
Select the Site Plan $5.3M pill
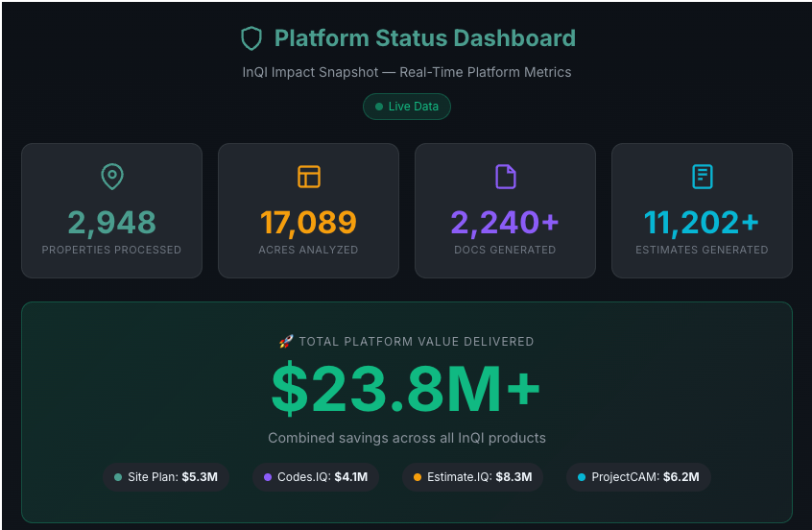pyautogui.click(x=166, y=477)
